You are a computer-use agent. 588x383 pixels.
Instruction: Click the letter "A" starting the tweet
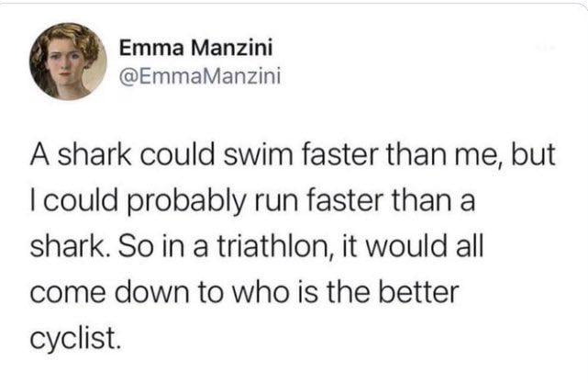point(39,154)
